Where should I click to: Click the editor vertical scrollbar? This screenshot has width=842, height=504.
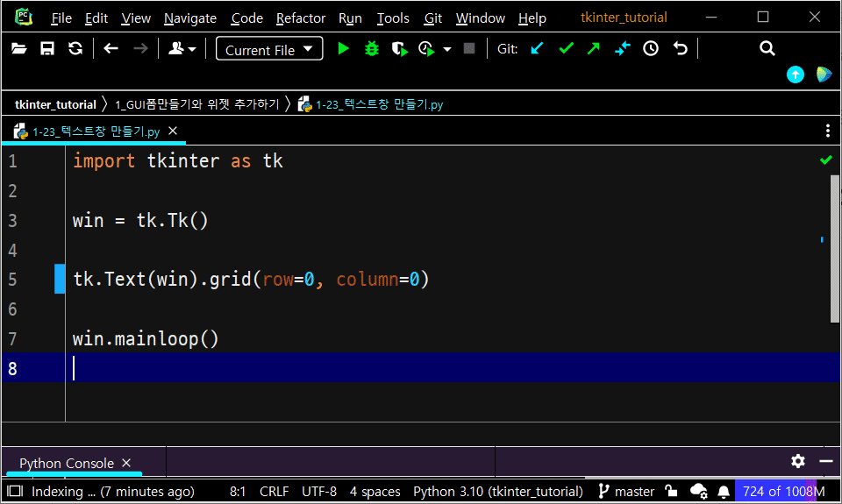[834, 249]
